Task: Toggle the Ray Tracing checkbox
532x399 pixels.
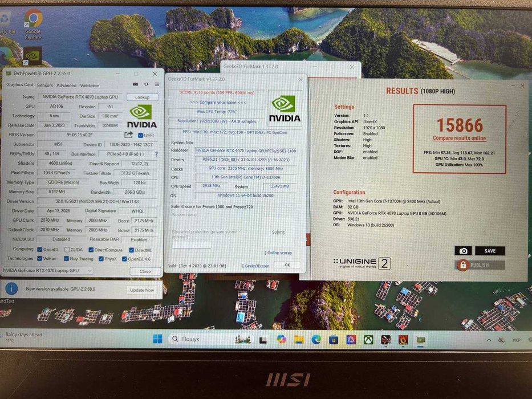Action: 67,259
